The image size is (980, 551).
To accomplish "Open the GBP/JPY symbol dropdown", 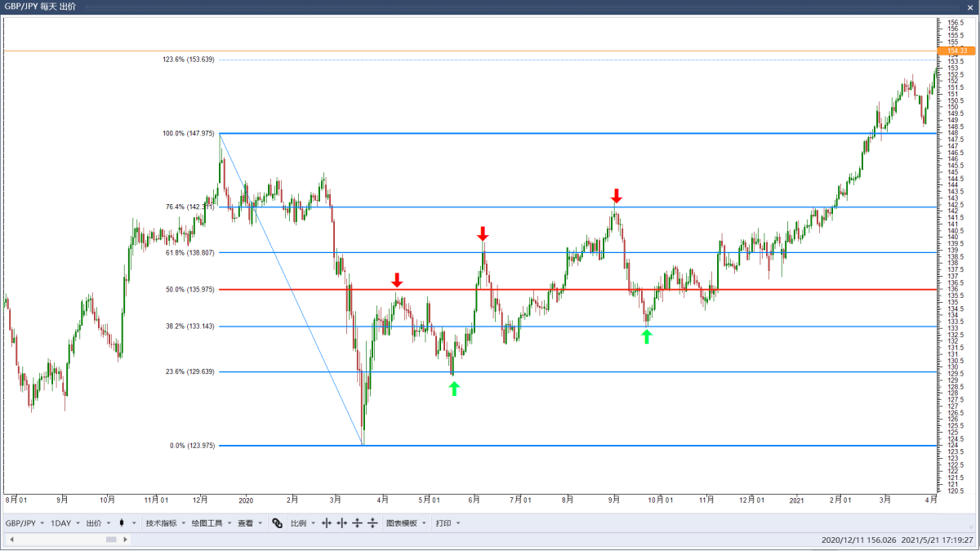I will 24,523.
